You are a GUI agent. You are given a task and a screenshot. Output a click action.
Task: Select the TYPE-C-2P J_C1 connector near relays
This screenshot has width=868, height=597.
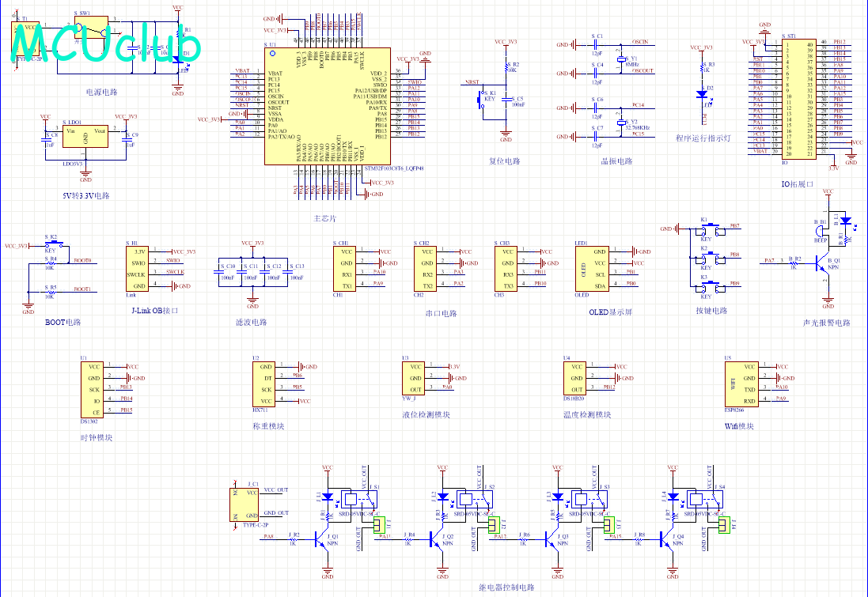click(x=244, y=505)
